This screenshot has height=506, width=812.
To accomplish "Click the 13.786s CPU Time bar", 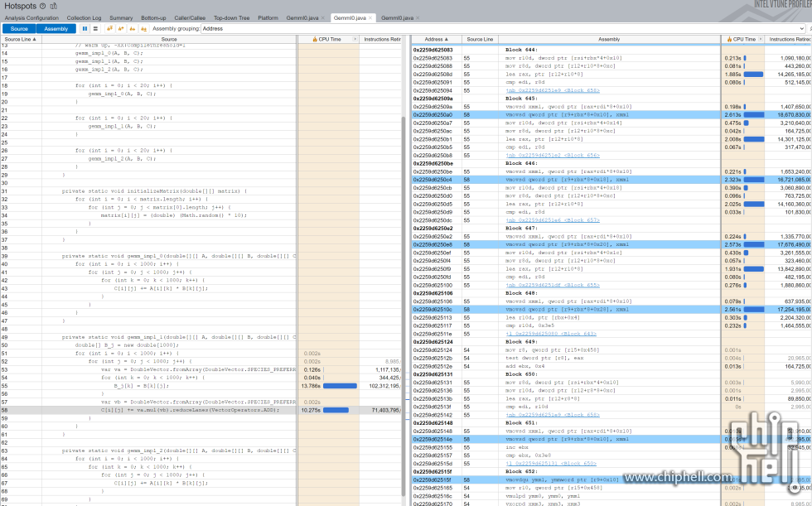I will click(x=340, y=385).
